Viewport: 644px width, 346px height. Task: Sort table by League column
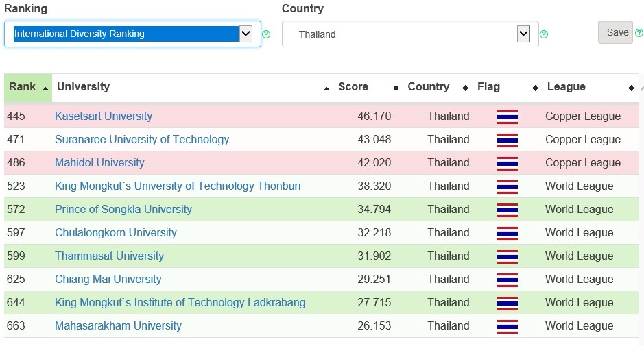pos(591,87)
